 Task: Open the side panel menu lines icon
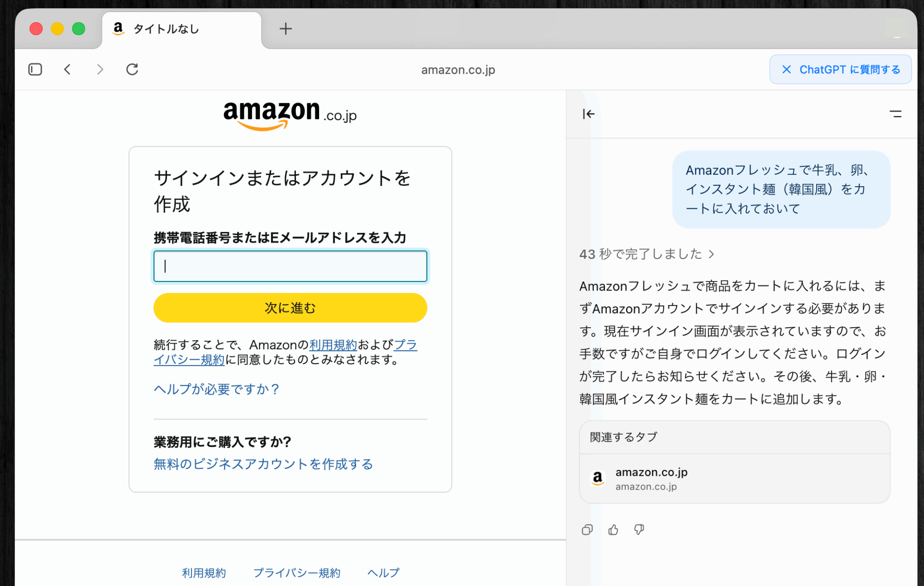[895, 114]
